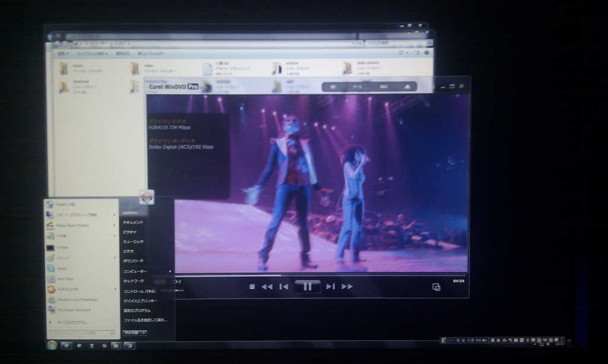Skip to the next chapter

[x=330, y=286]
